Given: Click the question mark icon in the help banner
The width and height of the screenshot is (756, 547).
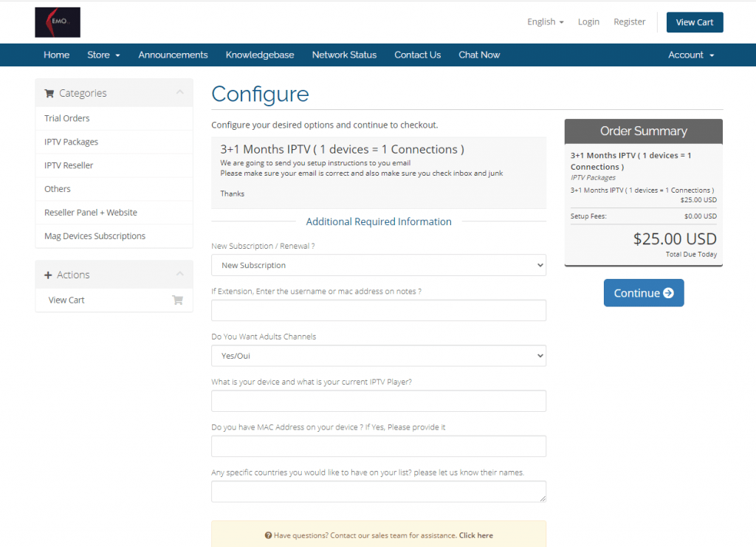Looking at the screenshot, I should pyautogui.click(x=268, y=535).
